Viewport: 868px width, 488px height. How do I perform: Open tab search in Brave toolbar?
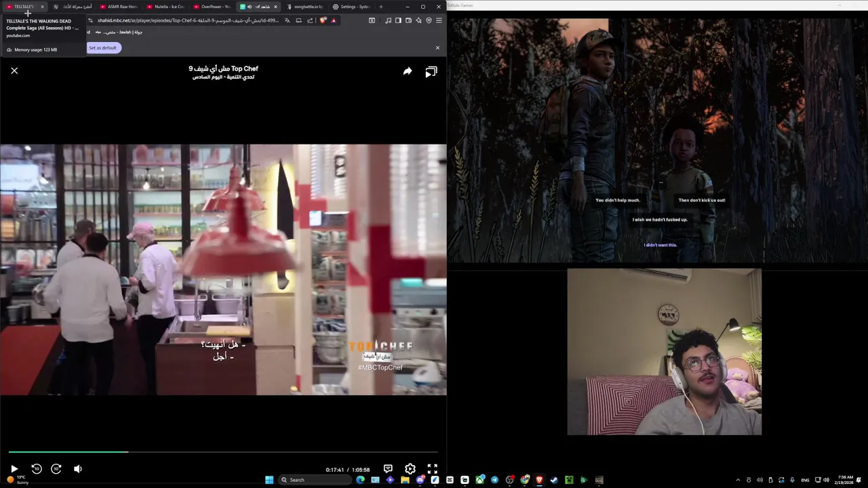[x=372, y=20]
